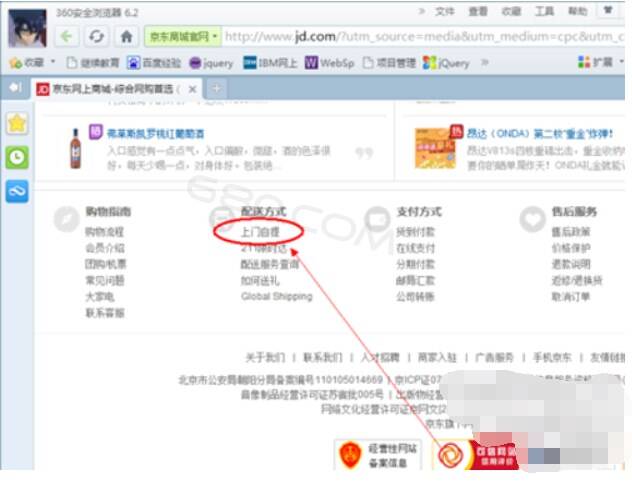Viewport: 632px width, 482px height.
Task: Click the skin shirt icon in title bar
Action: coord(608,10)
